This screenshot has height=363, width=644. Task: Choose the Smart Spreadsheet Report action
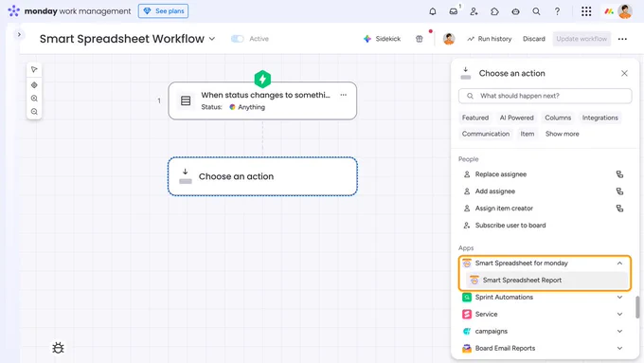(547, 280)
